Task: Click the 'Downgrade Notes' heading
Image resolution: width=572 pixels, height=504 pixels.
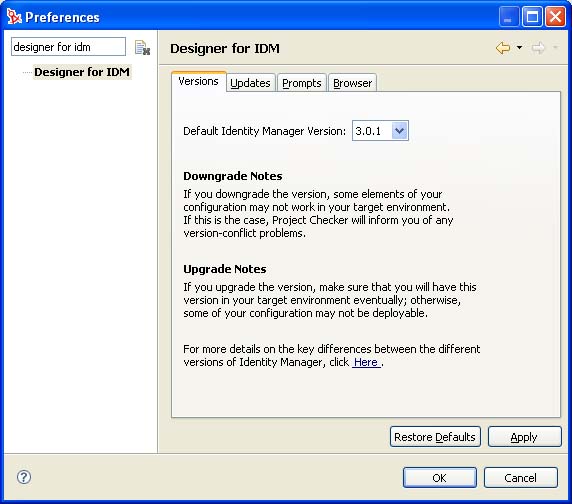Action: [x=233, y=176]
